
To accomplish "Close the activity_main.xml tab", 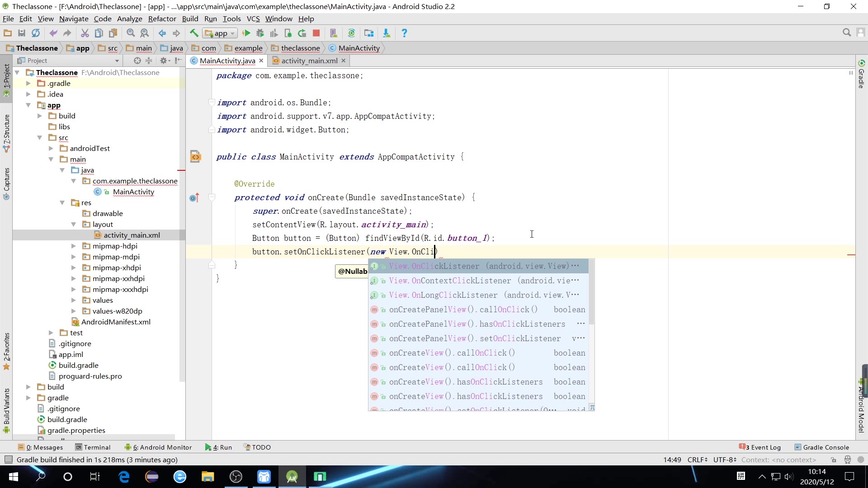I will (343, 61).
